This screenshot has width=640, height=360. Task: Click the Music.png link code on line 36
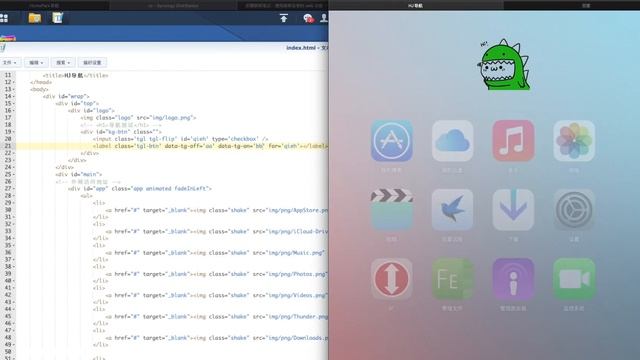coord(215,253)
